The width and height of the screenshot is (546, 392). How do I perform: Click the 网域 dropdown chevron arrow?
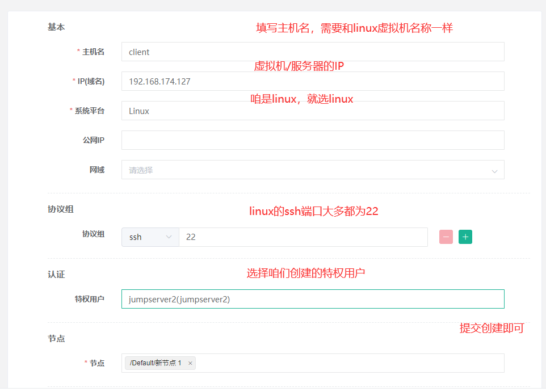point(497,169)
